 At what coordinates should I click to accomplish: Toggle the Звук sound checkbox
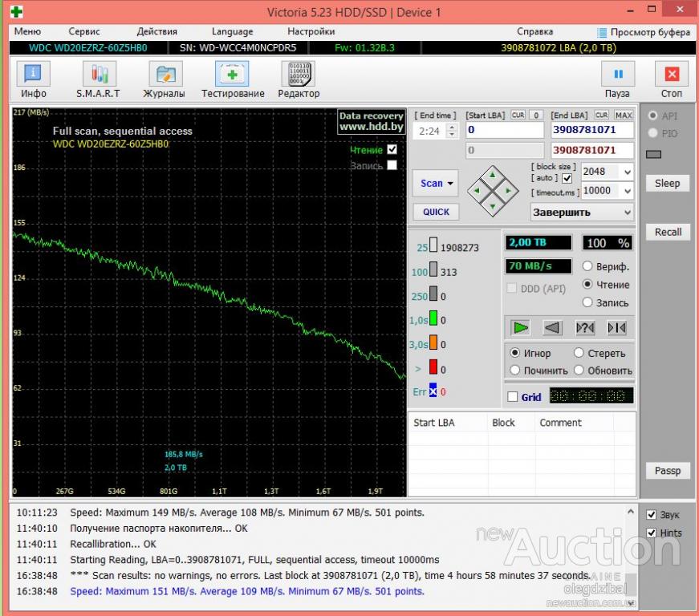pyautogui.click(x=652, y=515)
